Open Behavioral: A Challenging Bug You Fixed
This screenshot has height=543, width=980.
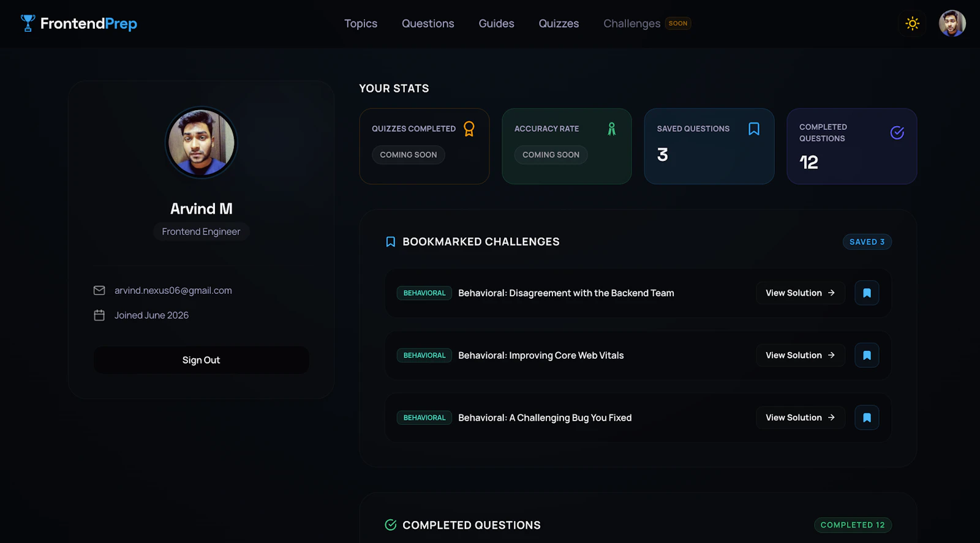[545, 418]
